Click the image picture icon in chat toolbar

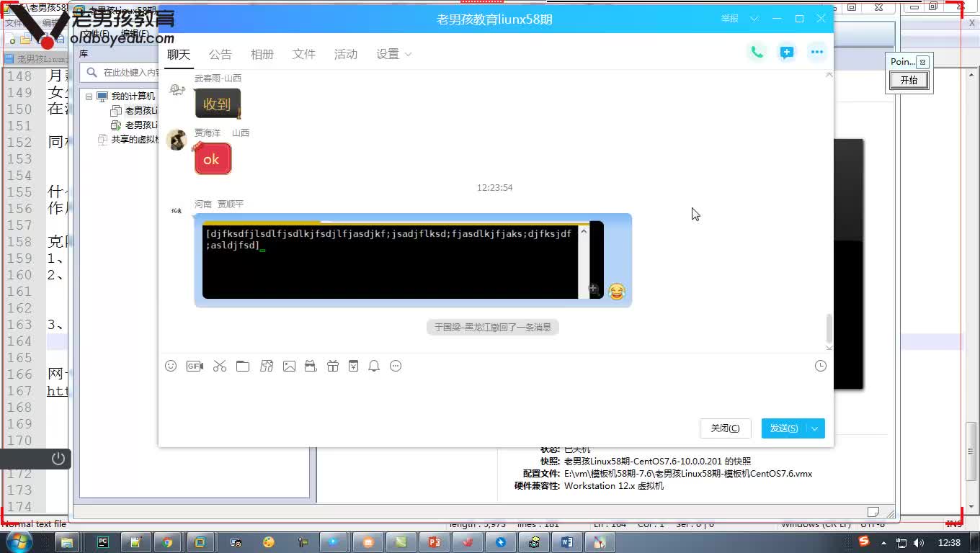click(x=289, y=366)
